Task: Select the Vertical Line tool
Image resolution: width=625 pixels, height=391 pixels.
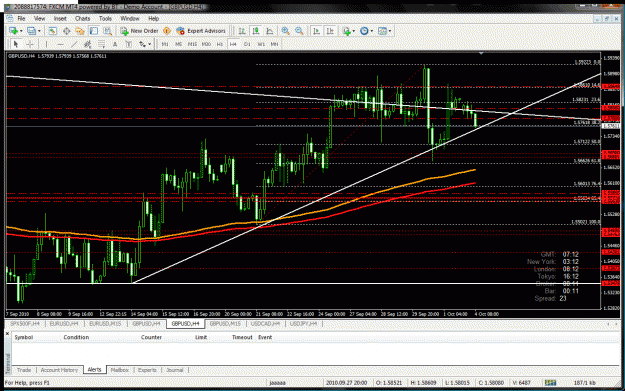Action: tap(46, 44)
